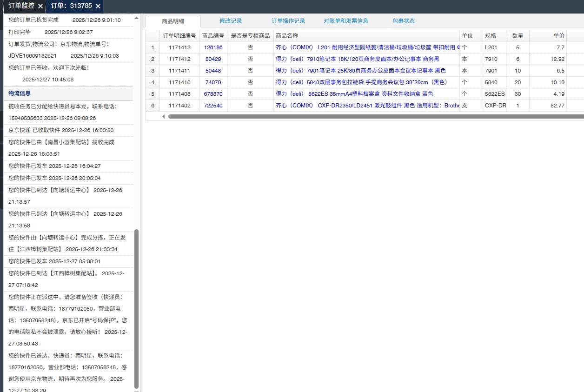
Task: Click the vertical scrollbar thumb in left panel
Action: [136, 307]
